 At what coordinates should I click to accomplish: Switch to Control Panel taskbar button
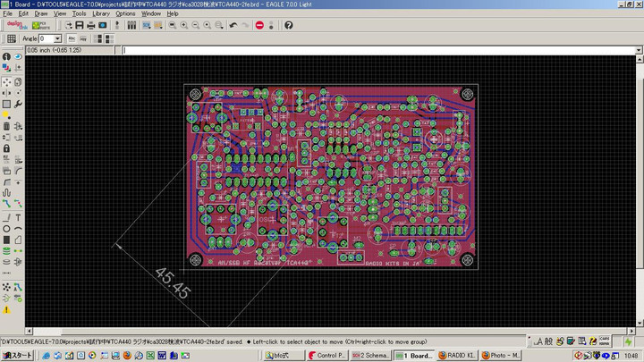pos(326,355)
